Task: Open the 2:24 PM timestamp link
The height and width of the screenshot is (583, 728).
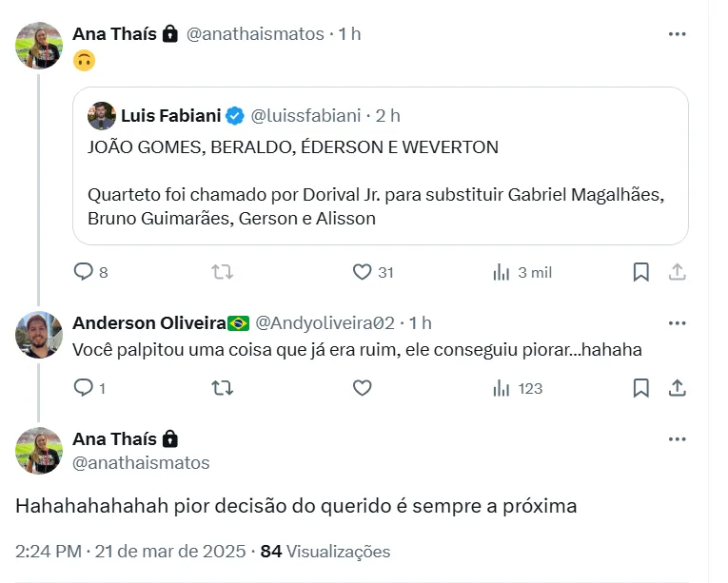Action: point(49,552)
